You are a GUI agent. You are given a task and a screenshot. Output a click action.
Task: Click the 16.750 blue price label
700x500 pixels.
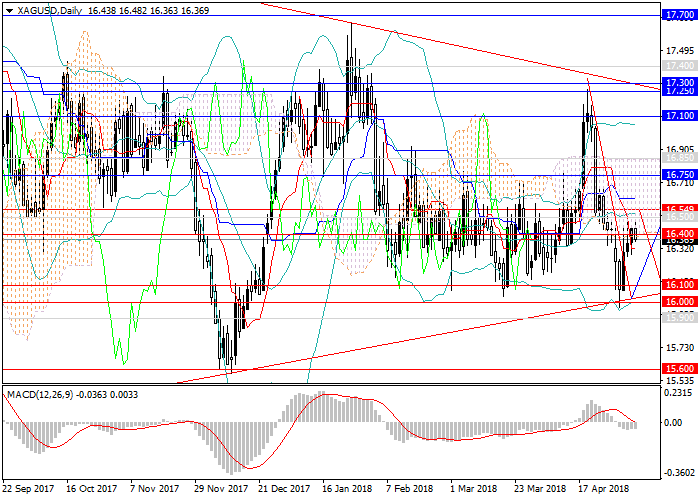pos(679,174)
